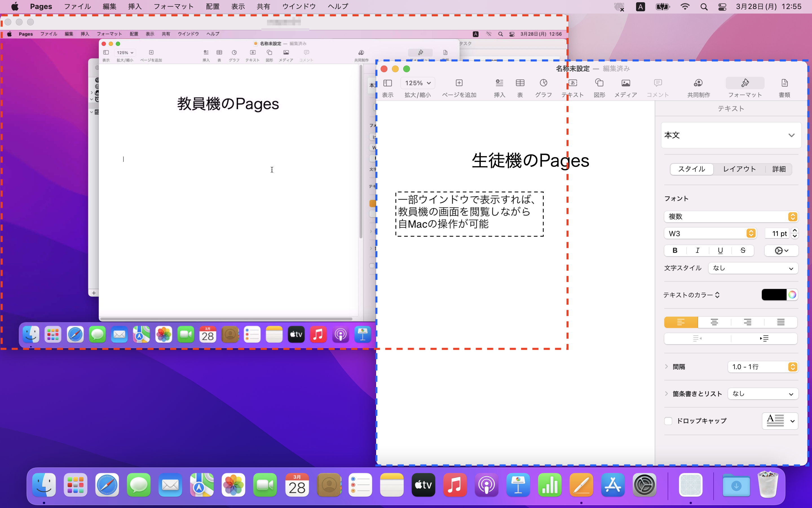
Task: Open the color wheel picker
Action: (792, 295)
